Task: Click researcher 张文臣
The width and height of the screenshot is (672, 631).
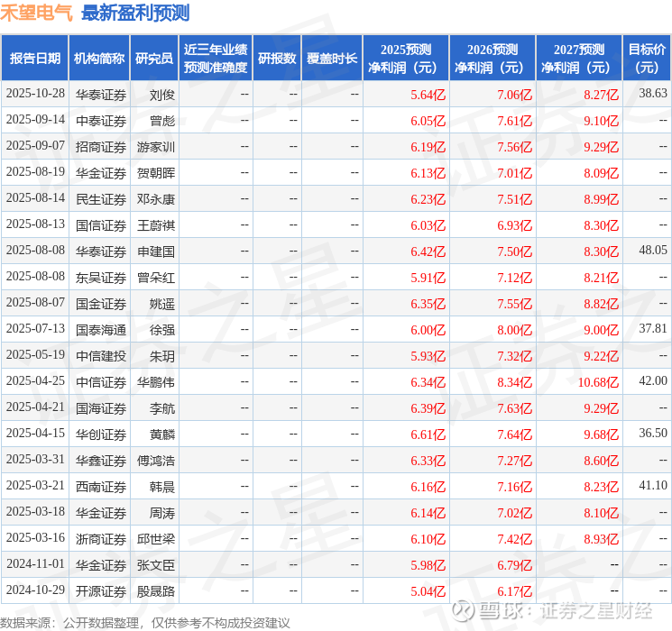Action: [156, 565]
